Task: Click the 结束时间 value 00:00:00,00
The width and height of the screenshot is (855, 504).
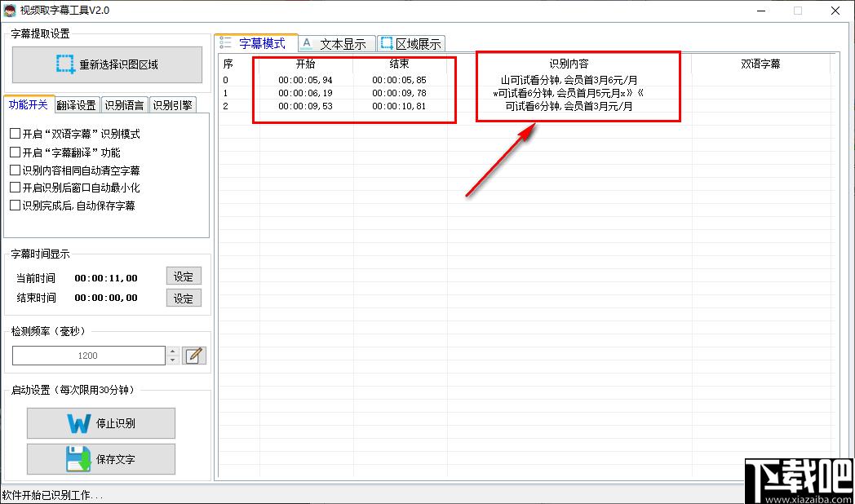Action: coord(106,298)
